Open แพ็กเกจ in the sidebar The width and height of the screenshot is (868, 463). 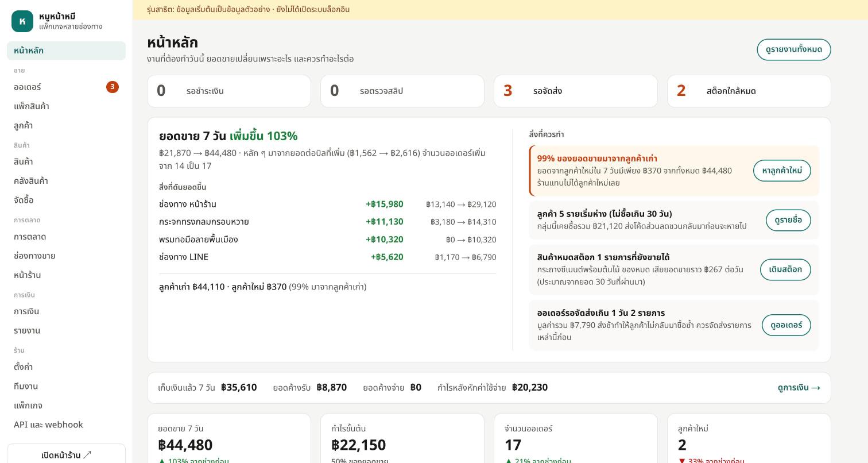click(x=66, y=406)
